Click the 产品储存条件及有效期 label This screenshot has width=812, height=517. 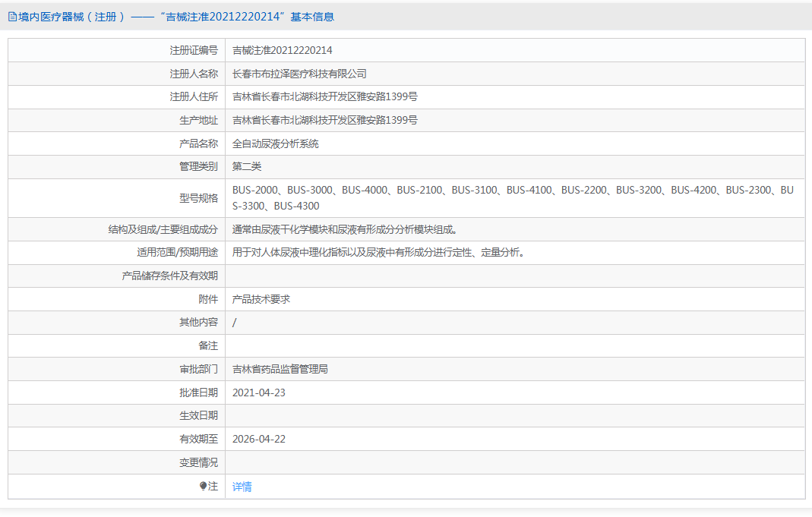tap(170, 276)
